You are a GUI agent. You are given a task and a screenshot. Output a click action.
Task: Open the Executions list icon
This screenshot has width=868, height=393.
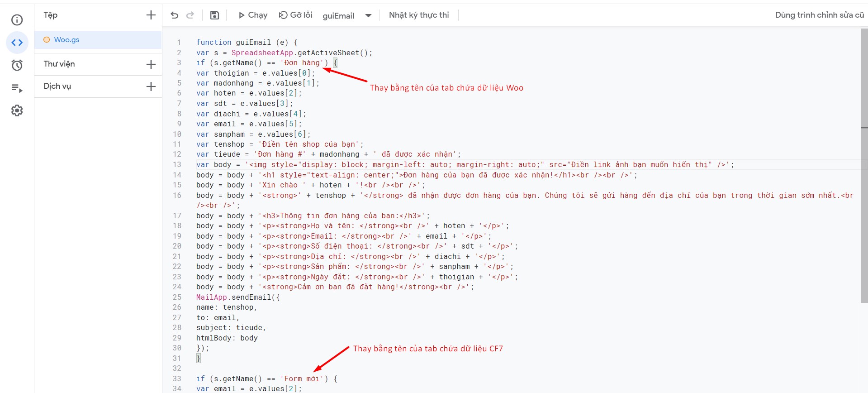[17, 88]
